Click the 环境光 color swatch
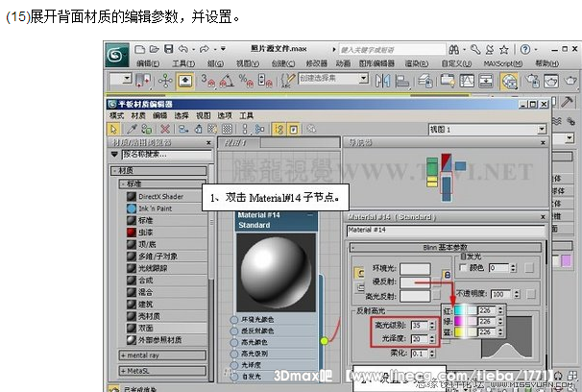This screenshot has width=582, height=392. 415,268
